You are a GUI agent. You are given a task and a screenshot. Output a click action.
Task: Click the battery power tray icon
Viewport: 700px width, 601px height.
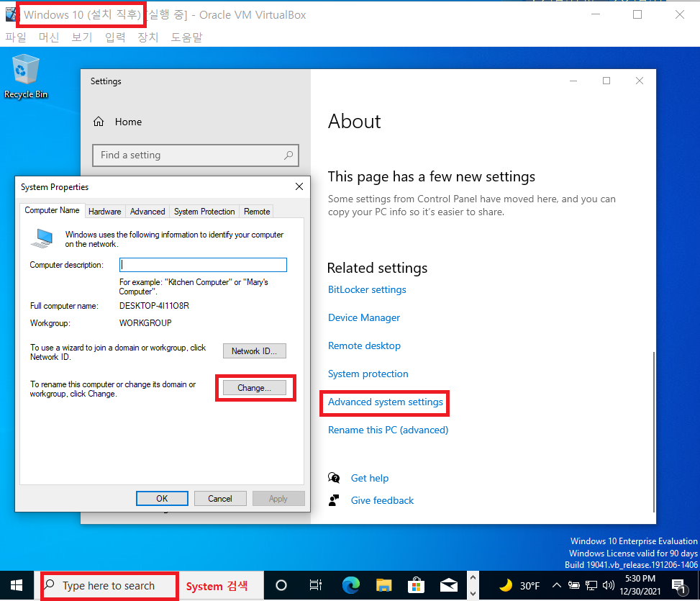point(574,585)
